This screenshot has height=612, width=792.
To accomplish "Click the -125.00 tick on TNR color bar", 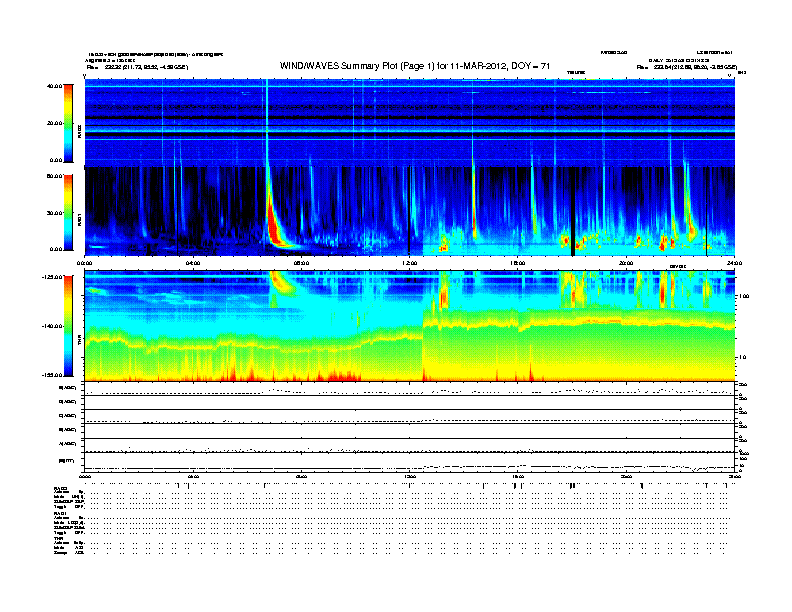I will [52, 277].
